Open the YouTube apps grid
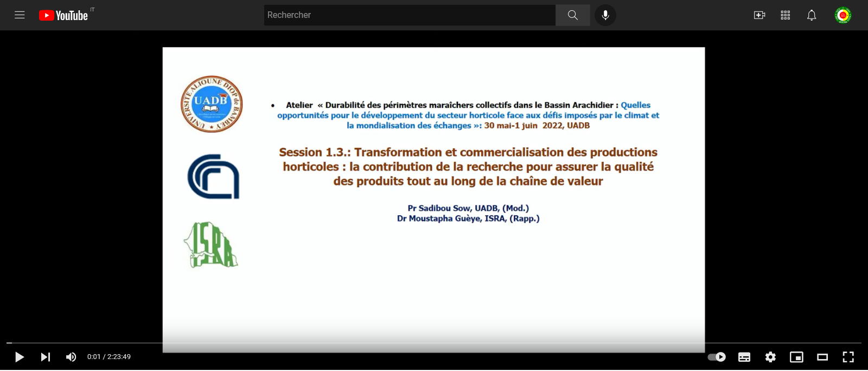This screenshot has width=868, height=371. [786, 15]
